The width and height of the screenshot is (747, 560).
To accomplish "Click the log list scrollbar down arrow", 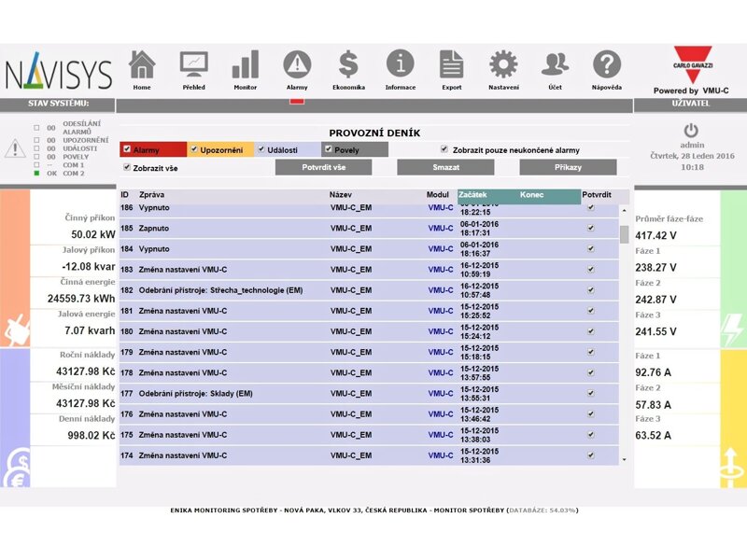I will pyautogui.click(x=624, y=459).
